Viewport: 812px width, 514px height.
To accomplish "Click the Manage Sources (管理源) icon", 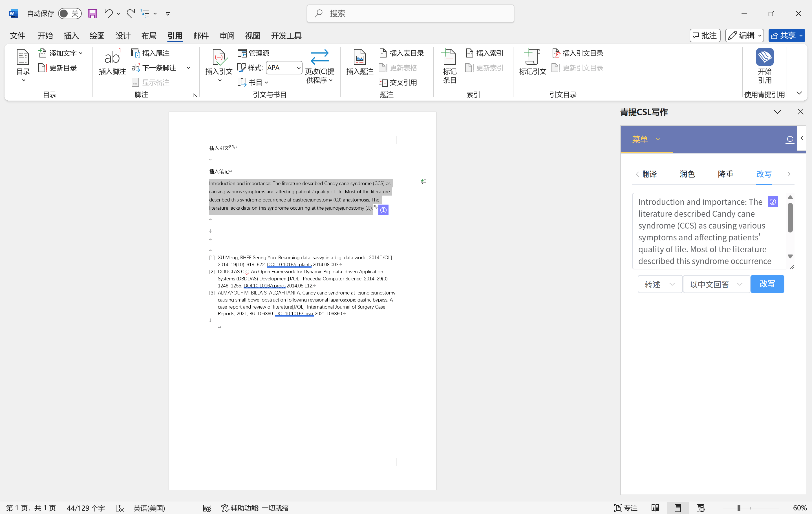I will (x=242, y=53).
